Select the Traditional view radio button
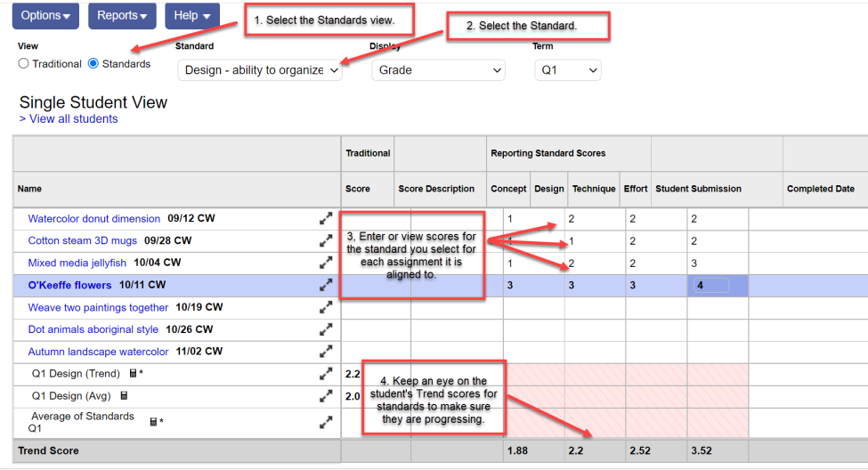 tap(24, 64)
